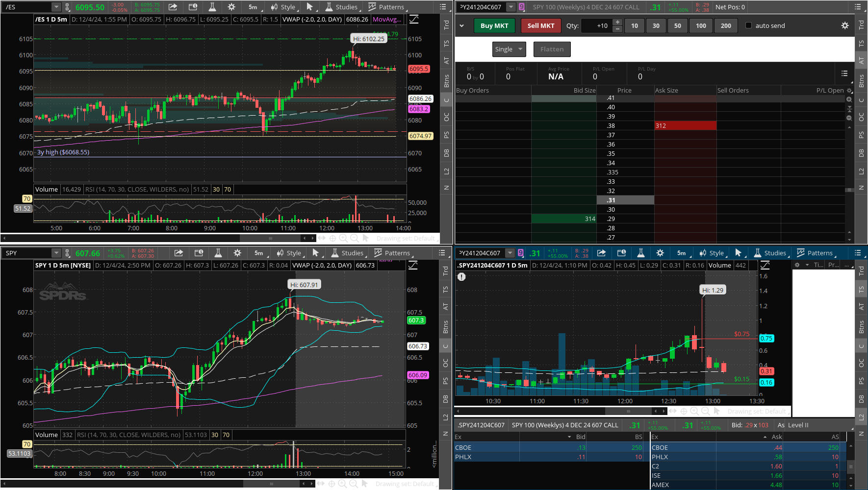Viewport: 868px width, 490px height.
Task: Click the Qty input field showing +10
Action: point(597,25)
